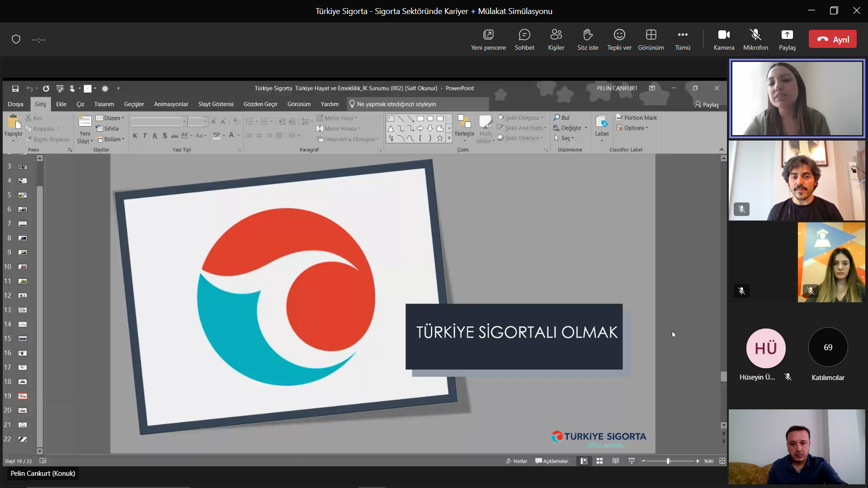Expand the Düzen layout dropdown
868x488 pixels.
pos(110,118)
